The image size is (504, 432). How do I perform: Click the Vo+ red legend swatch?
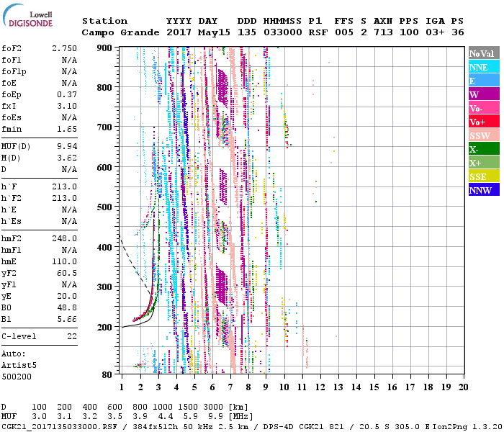point(483,122)
